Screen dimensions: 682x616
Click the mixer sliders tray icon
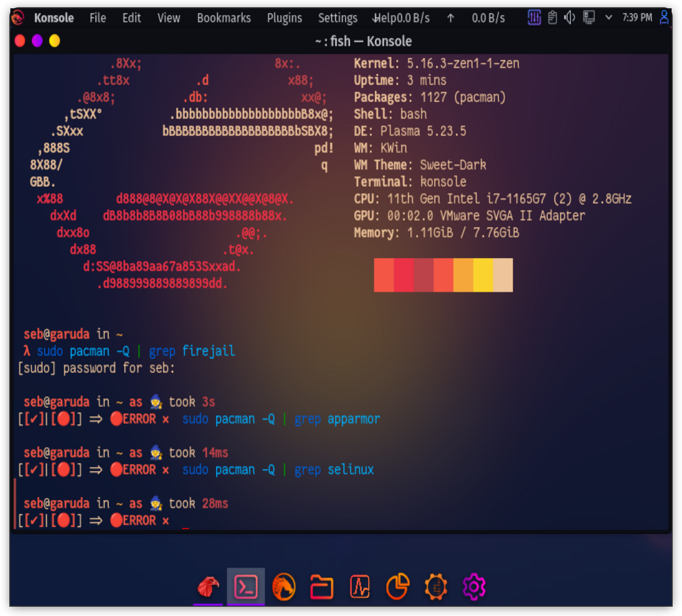coord(534,18)
